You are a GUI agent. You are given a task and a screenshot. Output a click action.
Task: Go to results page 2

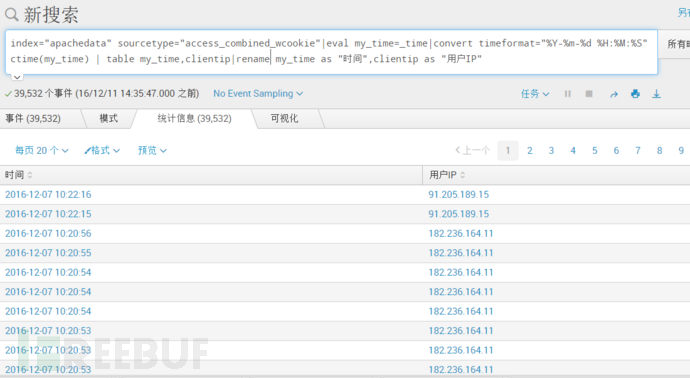[530, 150]
